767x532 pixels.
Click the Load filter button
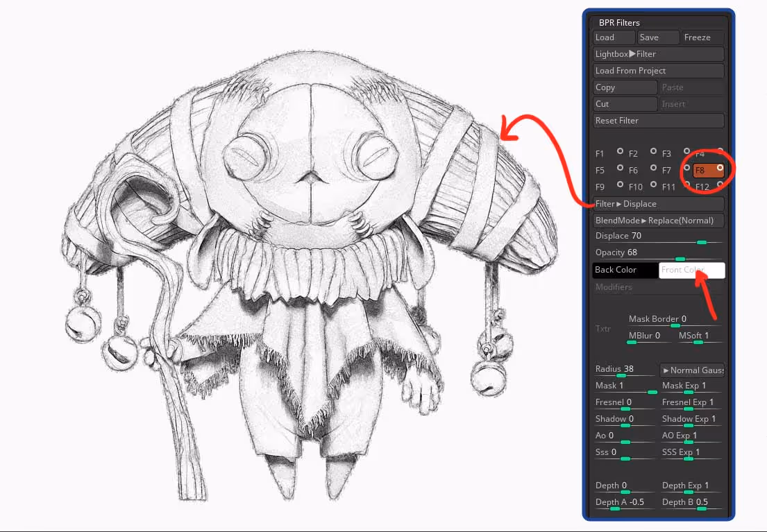pyautogui.click(x=614, y=37)
